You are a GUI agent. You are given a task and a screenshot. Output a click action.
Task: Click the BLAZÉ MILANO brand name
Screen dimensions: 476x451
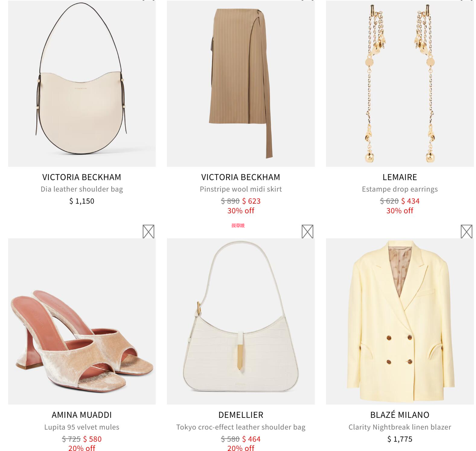coord(400,415)
